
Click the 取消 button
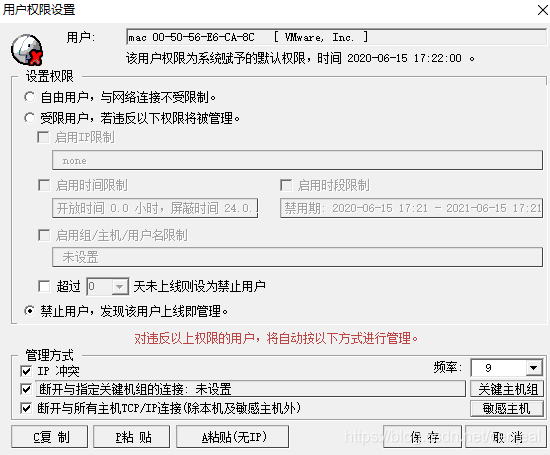(x=506, y=437)
